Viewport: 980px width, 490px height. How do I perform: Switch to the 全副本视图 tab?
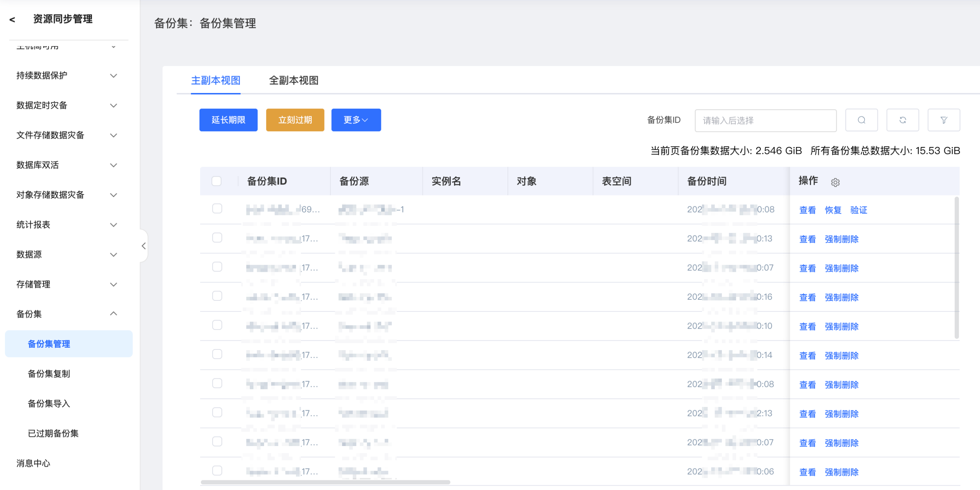[x=293, y=80]
